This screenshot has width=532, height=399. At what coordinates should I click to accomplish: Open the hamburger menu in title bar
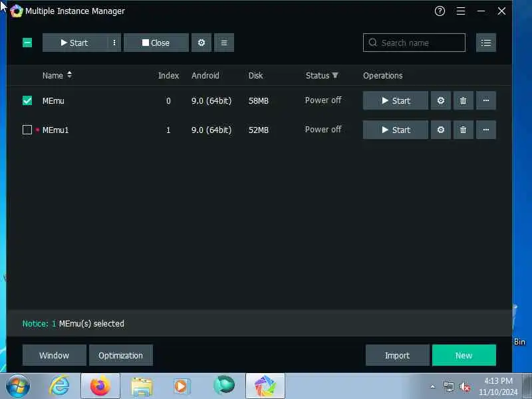[460, 11]
